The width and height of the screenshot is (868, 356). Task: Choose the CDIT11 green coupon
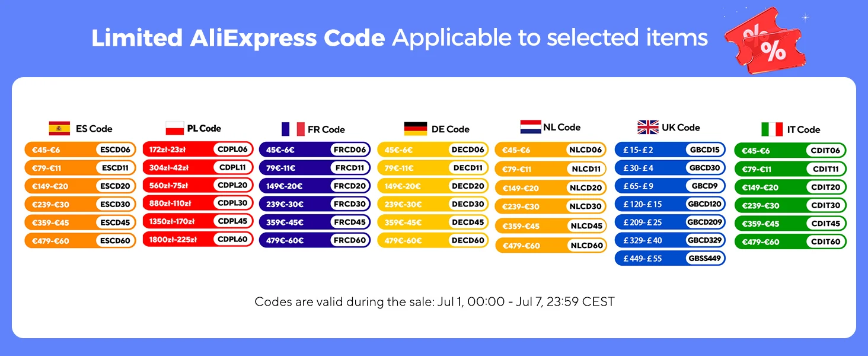(790, 169)
